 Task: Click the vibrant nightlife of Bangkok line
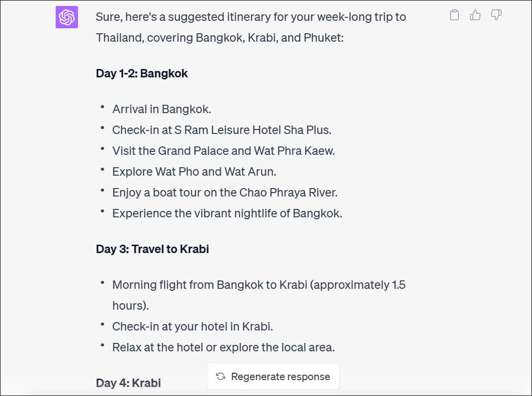tap(227, 213)
